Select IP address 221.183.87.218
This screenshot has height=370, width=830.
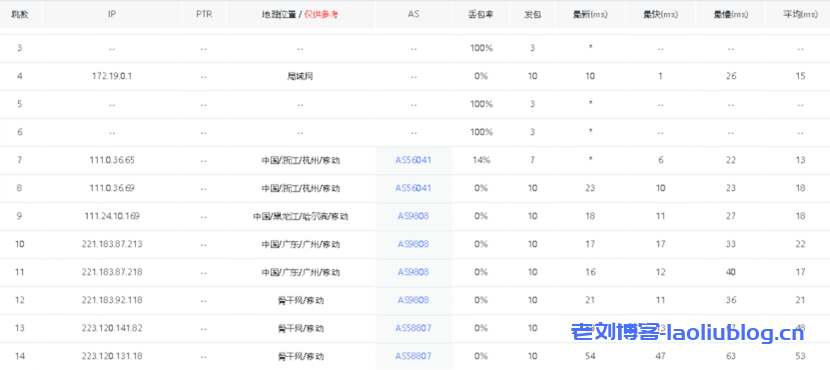coord(112,272)
